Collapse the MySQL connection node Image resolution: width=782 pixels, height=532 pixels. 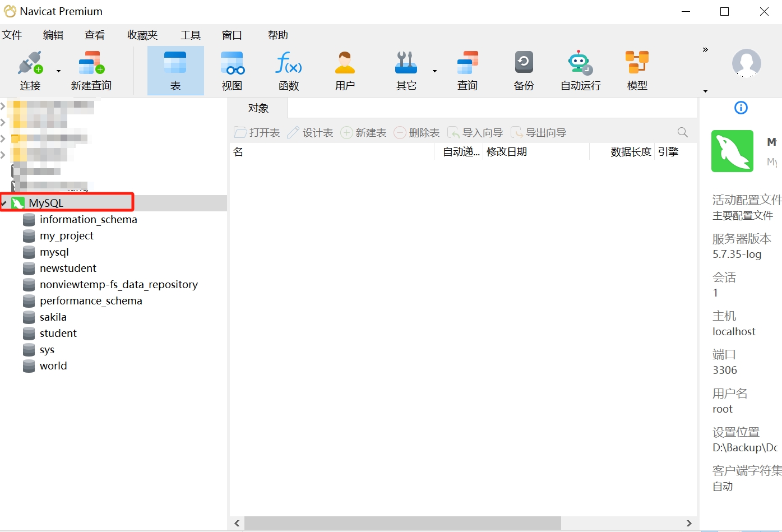(4, 203)
